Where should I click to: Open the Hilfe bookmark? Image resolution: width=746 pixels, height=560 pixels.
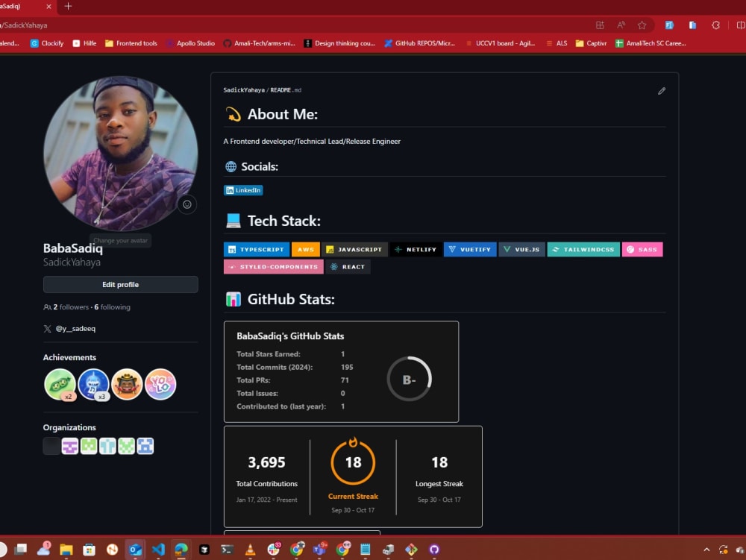(x=84, y=43)
